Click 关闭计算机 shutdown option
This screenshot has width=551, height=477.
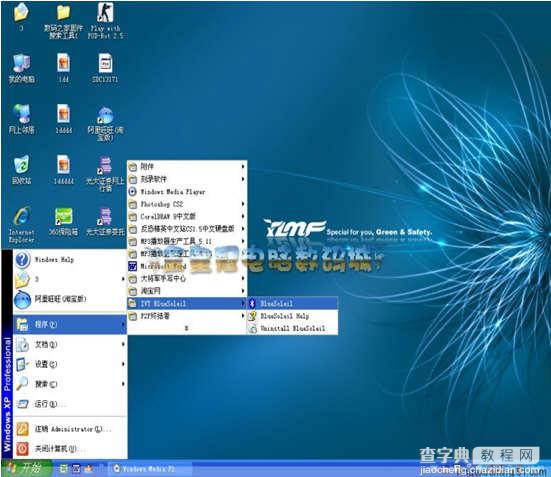tap(70, 449)
